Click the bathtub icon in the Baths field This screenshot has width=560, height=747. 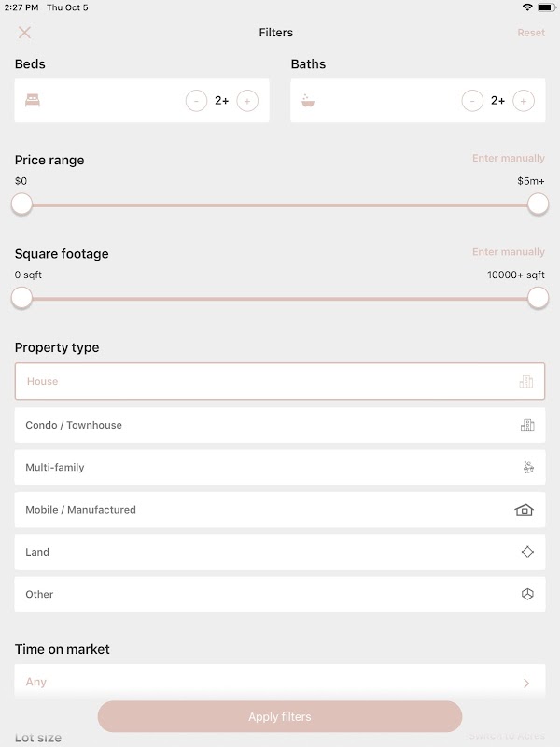[308, 100]
